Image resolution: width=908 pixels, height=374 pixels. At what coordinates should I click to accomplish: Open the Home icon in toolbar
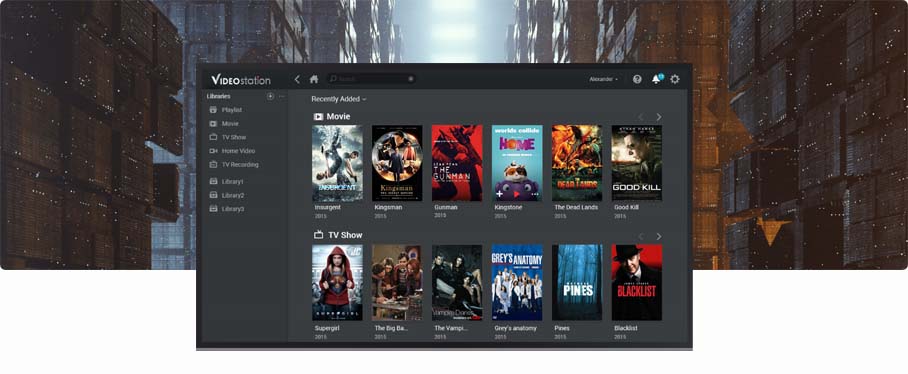(314, 79)
